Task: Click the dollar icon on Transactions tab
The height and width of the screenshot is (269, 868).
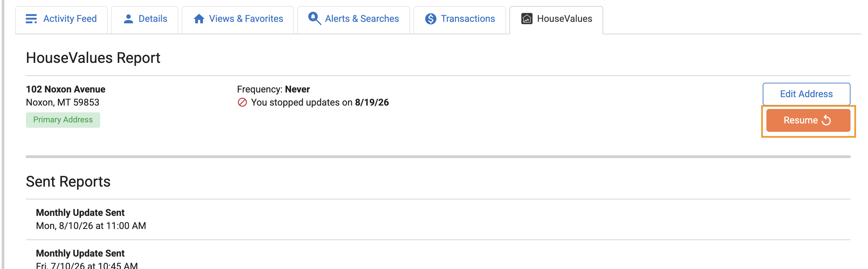Action: (x=431, y=19)
